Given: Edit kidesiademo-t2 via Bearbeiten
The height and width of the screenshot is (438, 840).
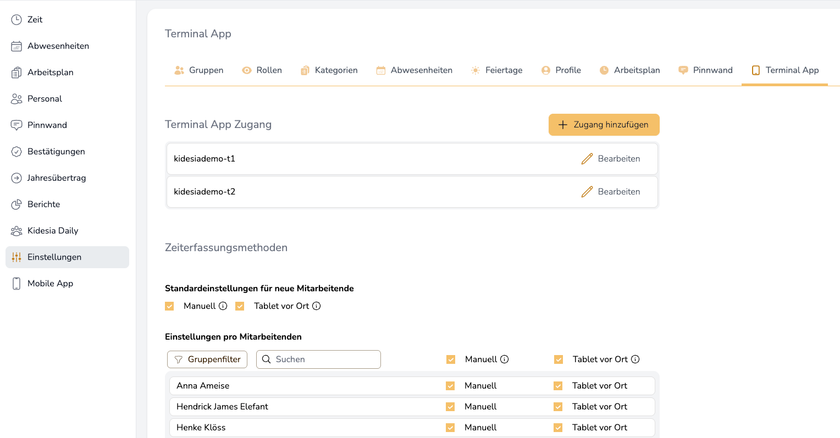Looking at the screenshot, I should point(610,191).
